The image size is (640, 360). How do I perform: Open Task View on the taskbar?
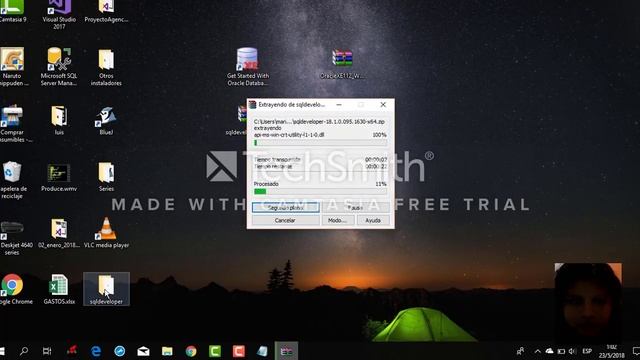[x=47, y=351]
